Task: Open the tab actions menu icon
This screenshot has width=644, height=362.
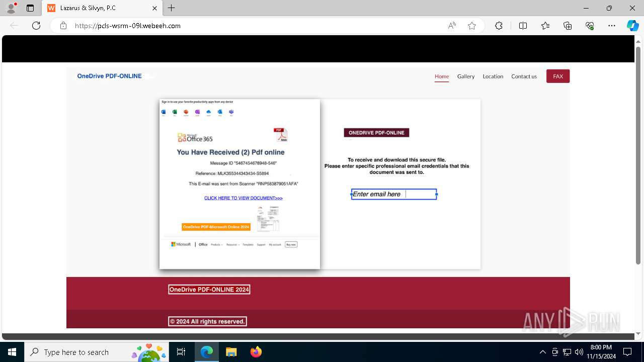Action: [x=30, y=8]
